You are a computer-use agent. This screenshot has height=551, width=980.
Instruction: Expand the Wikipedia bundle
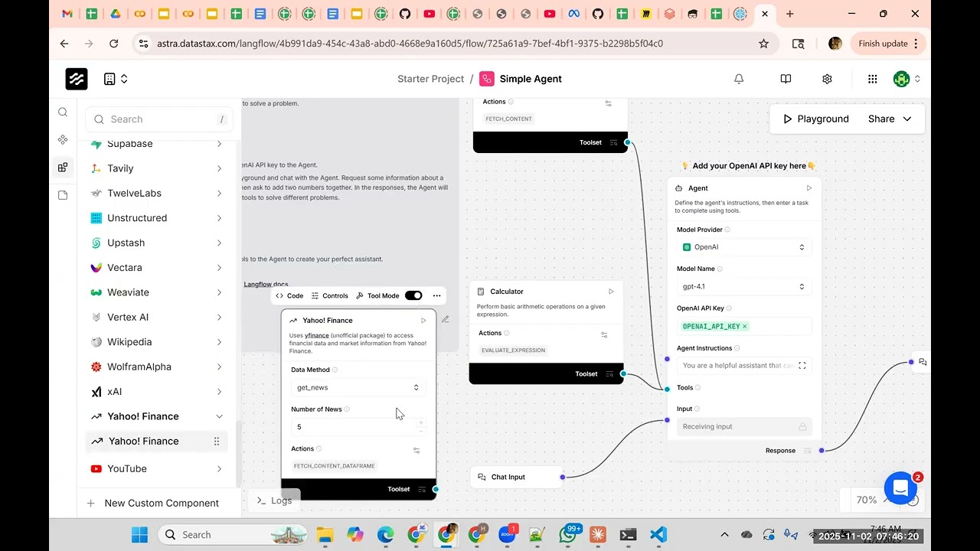(x=219, y=342)
